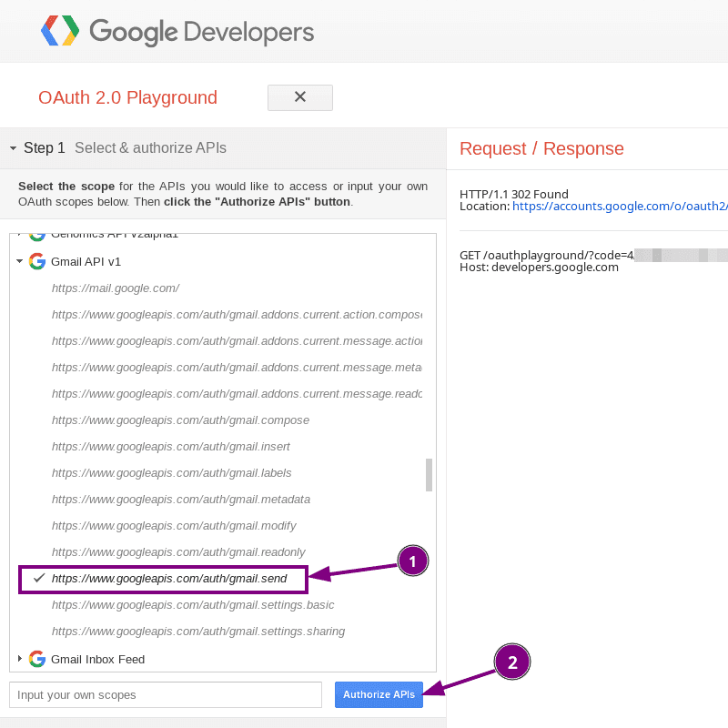Click the Gmail Inbox Feed Google icon
Viewport: 728px width, 728px height.
coord(37,659)
